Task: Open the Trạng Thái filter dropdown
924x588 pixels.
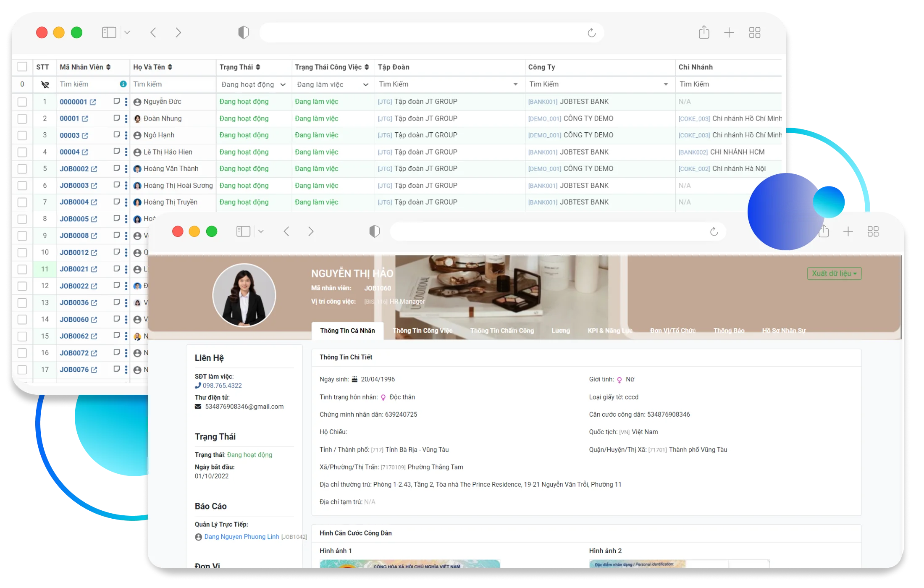Action: tap(254, 84)
